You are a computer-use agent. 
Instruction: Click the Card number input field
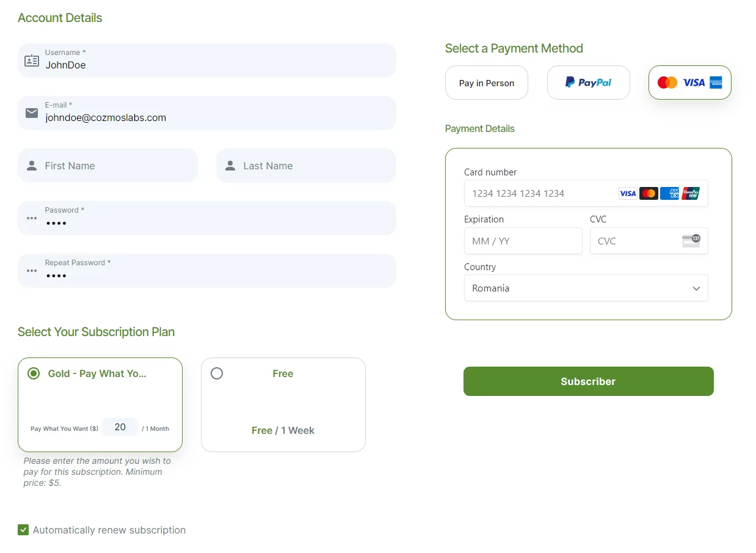point(540,194)
